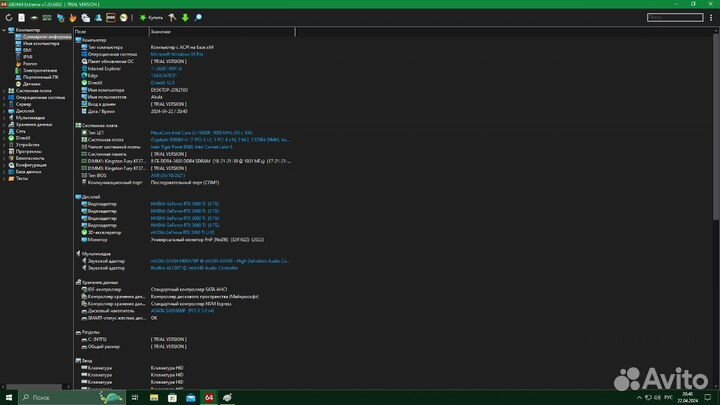The image size is (720, 405).
Task: Open the Report page icon in toolbar
Action: (x=22, y=17)
